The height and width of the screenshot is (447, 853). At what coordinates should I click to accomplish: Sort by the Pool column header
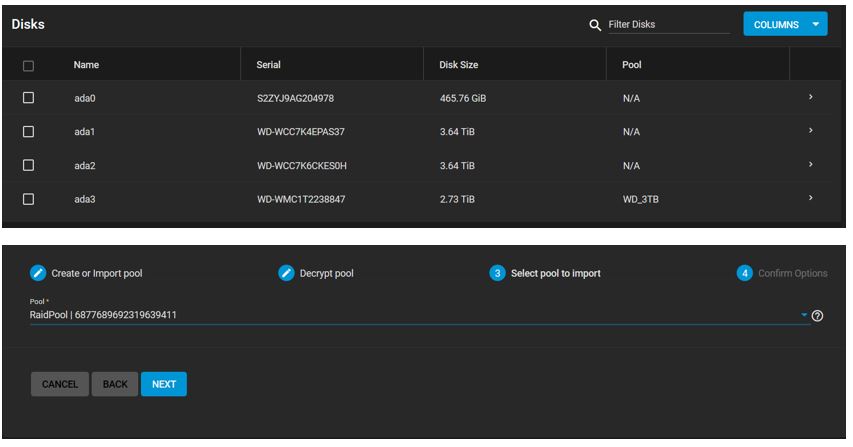(x=632, y=65)
